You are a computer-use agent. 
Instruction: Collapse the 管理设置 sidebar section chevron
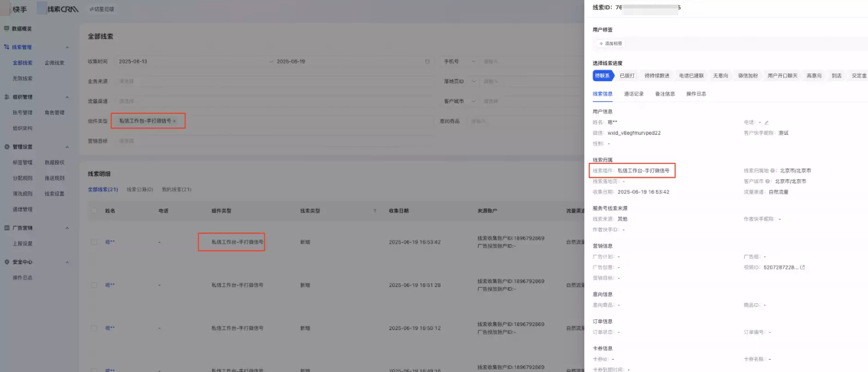[67, 147]
